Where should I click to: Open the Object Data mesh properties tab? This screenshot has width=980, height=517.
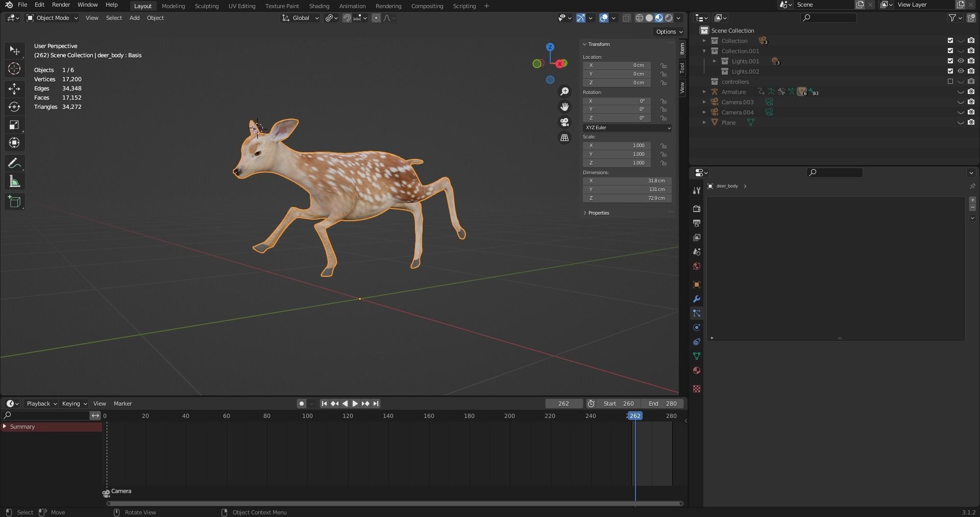coord(697,356)
